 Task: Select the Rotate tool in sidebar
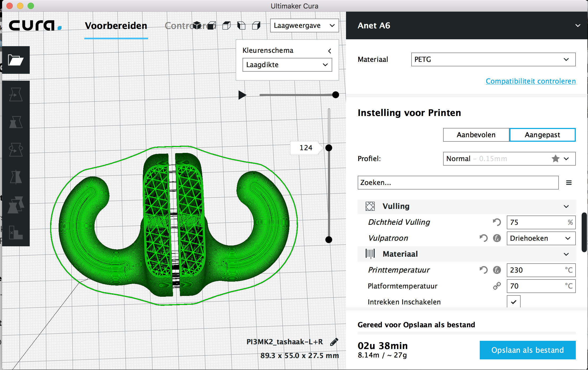coord(16,150)
